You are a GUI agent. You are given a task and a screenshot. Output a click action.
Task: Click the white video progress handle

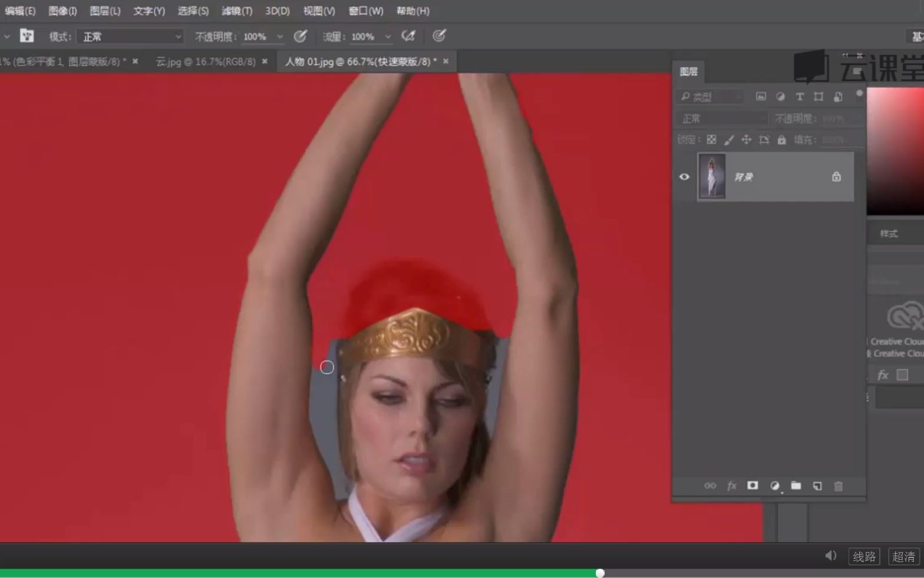tap(600, 573)
